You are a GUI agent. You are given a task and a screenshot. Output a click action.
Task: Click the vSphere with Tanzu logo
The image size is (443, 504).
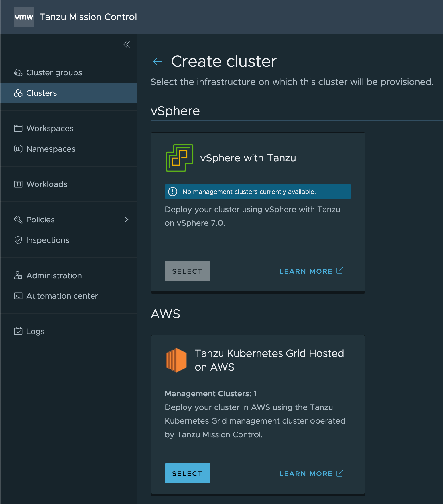(180, 158)
